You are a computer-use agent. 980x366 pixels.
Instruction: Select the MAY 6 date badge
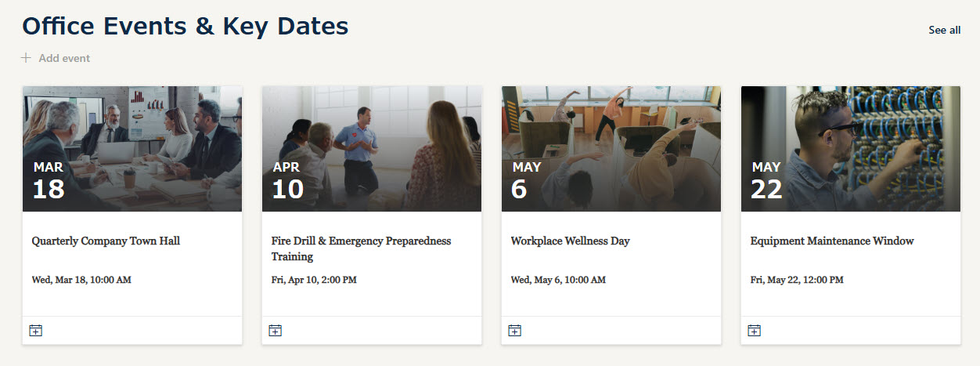[526, 181]
